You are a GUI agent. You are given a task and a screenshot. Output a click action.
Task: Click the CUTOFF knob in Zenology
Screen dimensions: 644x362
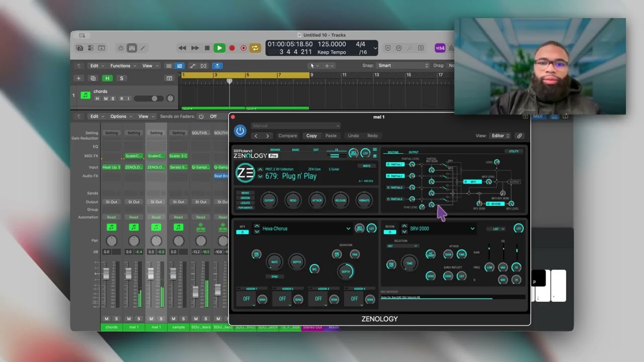(x=269, y=200)
